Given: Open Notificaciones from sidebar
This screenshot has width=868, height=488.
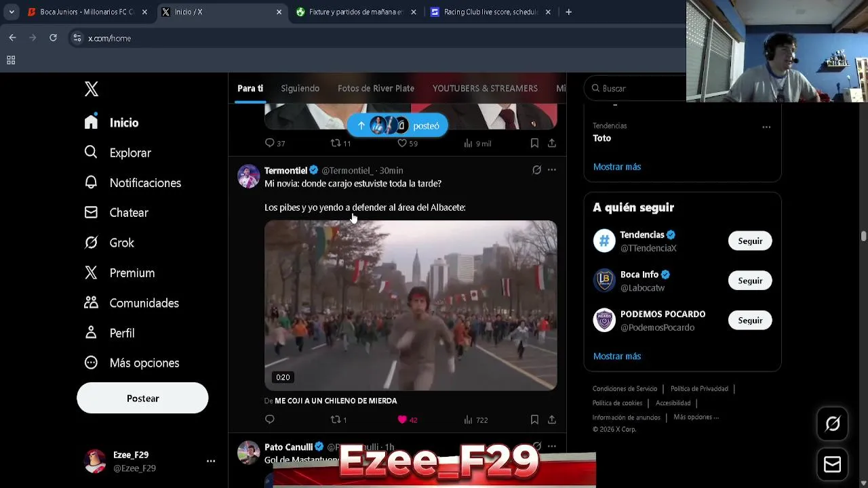Looking at the screenshot, I should click(x=132, y=183).
